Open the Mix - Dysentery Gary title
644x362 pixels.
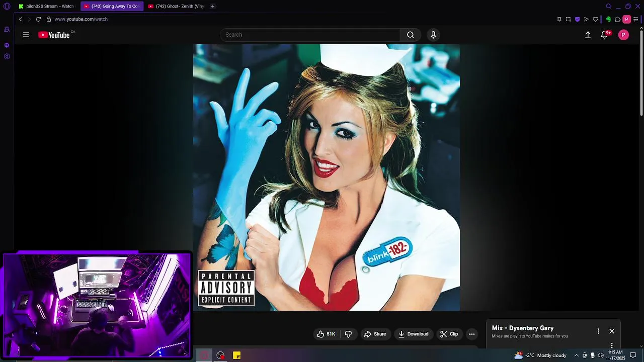tap(523, 328)
